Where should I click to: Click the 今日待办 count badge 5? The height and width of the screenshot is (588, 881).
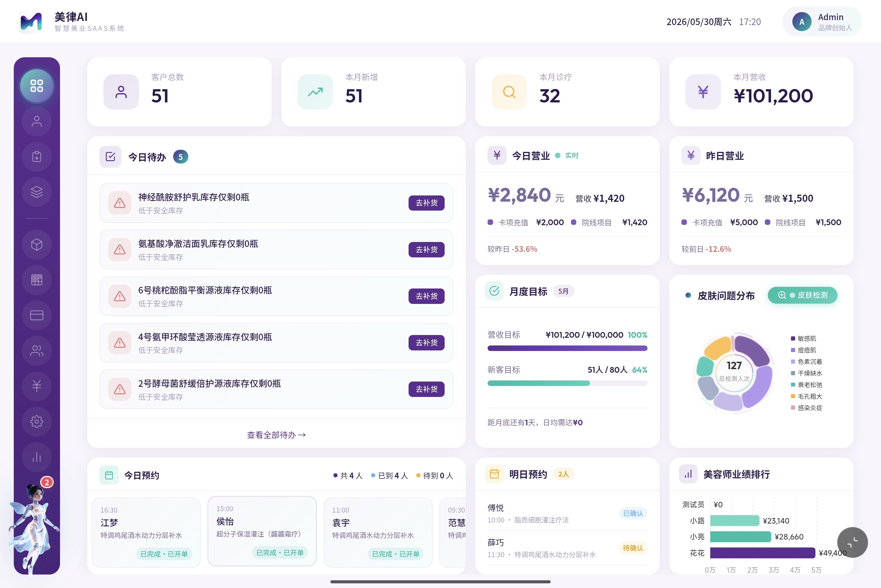pyautogui.click(x=180, y=157)
